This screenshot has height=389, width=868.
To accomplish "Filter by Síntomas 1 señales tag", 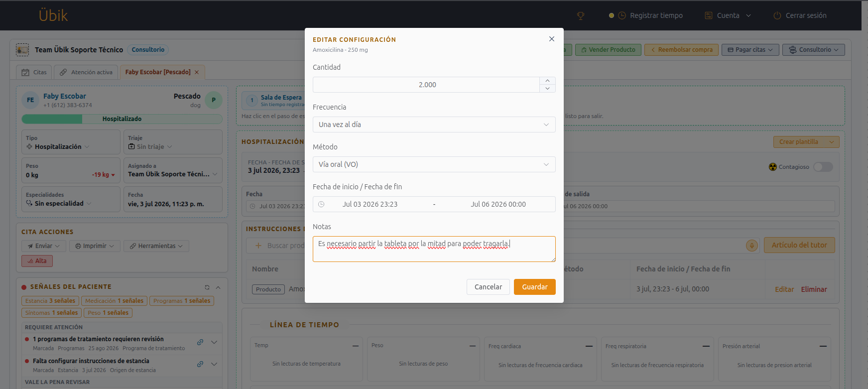I will (x=51, y=313).
